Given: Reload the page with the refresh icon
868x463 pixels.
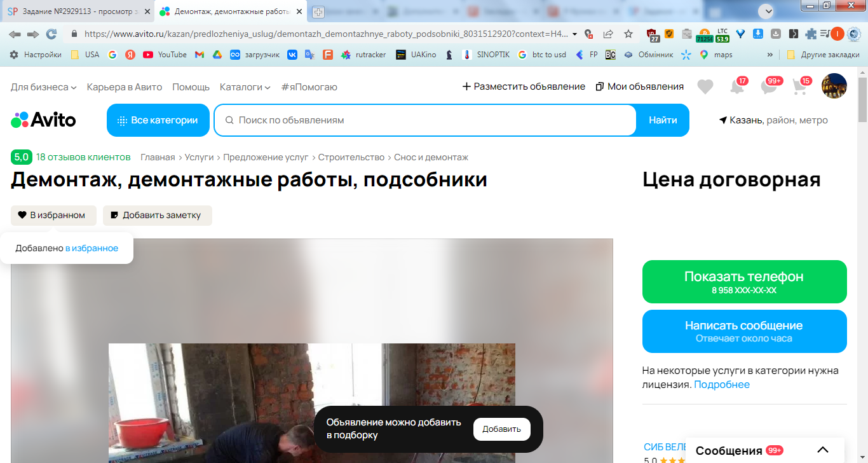Looking at the screenshot, I should click(51, 34).
